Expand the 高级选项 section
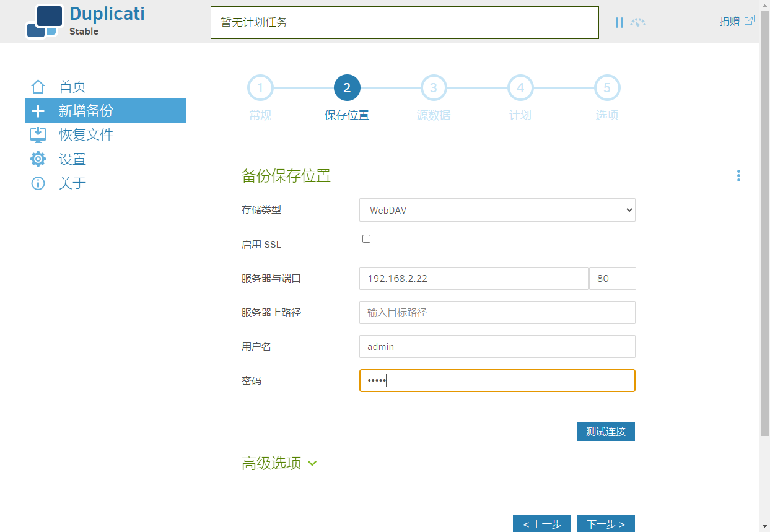Image resolution: width=770 pixels, height=532 pixels. coord(279,463)
